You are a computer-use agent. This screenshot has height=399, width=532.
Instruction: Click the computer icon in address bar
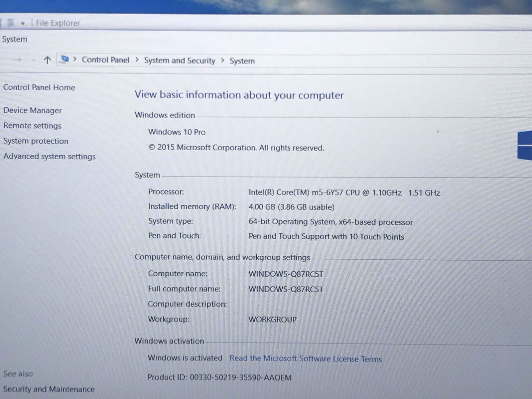(x=65, y=59)
